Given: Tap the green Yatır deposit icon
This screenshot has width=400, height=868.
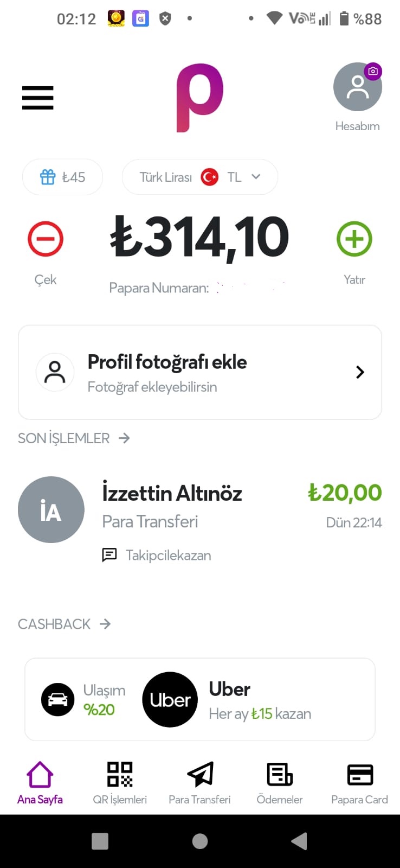Looking at the screenshot, I should coord(354,239).
